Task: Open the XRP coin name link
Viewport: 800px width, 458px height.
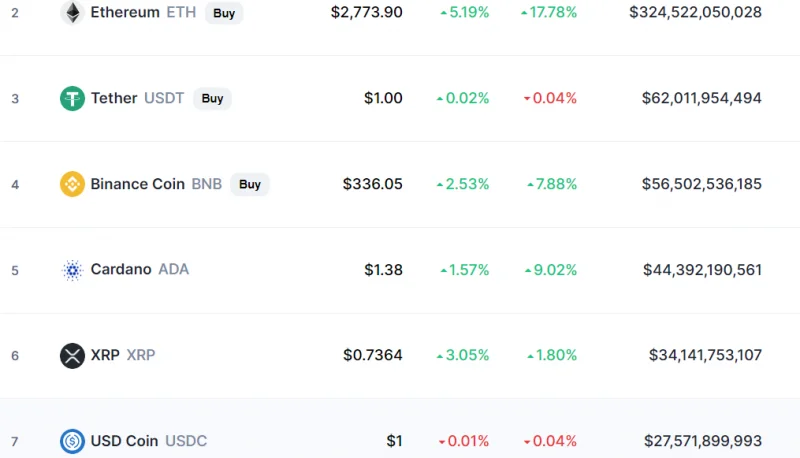Action: [105, 355]
